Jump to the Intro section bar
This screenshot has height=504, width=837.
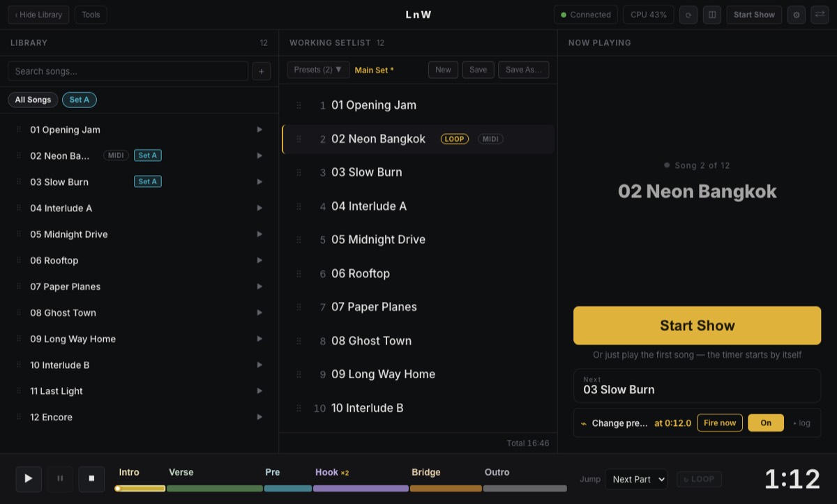pos(140,488)
